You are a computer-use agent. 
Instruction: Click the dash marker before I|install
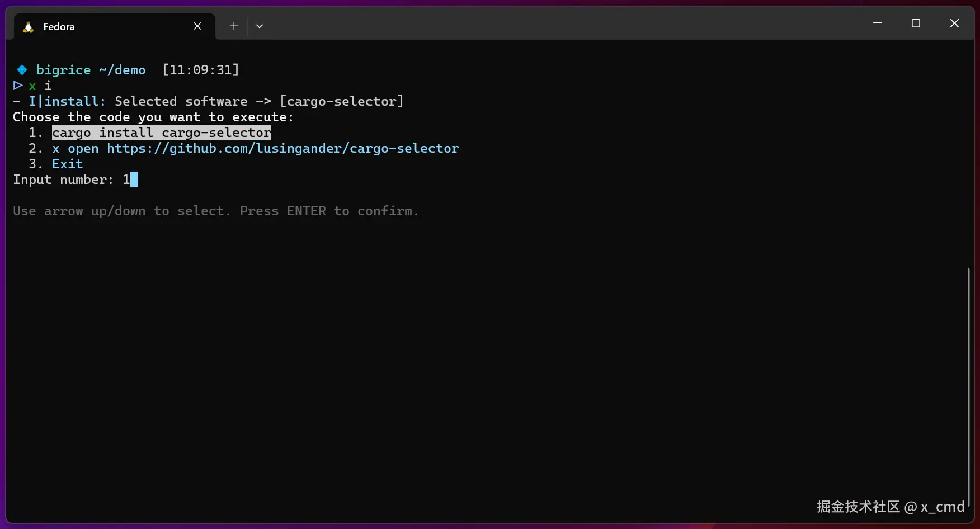[17, 101]
